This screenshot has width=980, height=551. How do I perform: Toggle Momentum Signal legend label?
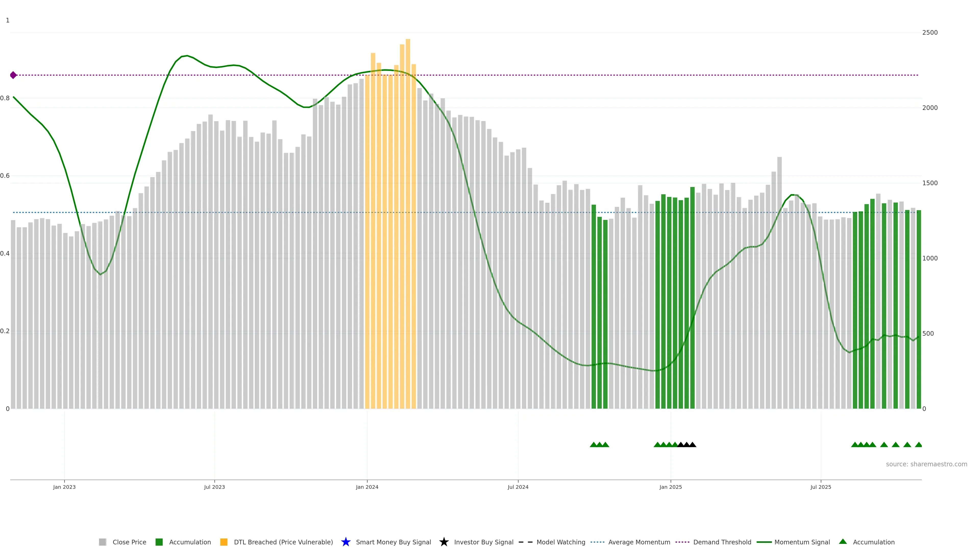pos(802,542)
